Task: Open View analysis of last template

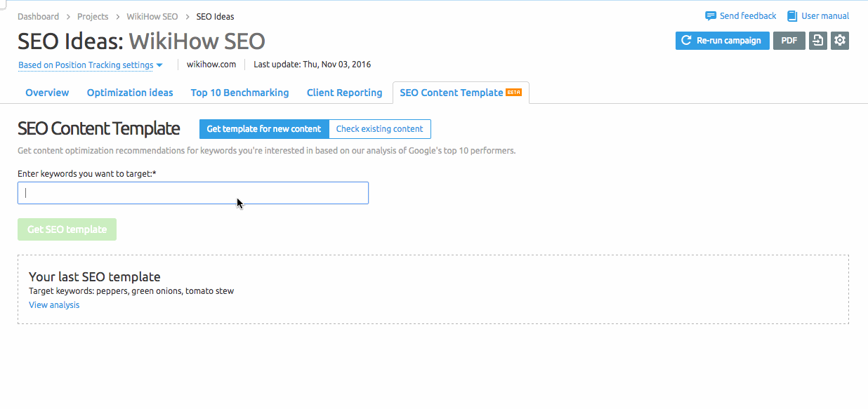Action: coord(54,305)
